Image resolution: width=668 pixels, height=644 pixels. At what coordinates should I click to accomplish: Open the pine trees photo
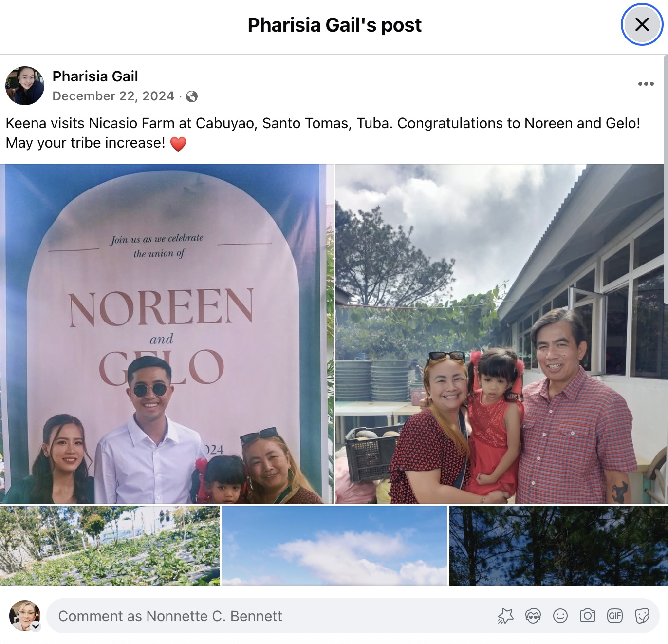point(557,546)
